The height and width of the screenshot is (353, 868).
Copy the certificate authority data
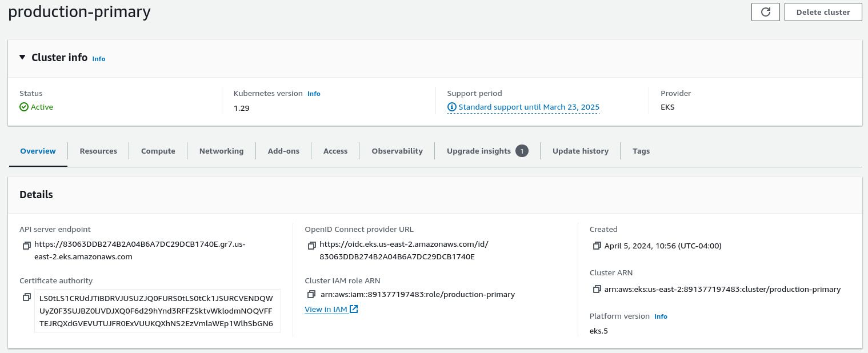coord(26,297)
